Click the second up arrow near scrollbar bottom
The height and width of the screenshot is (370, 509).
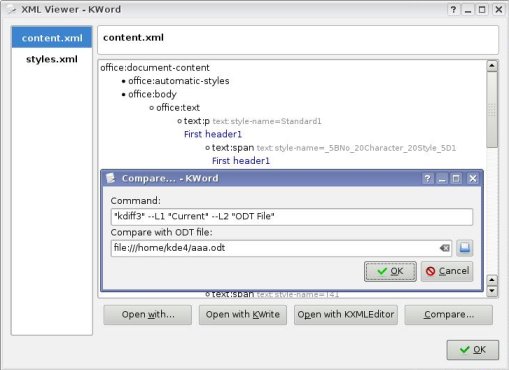[x=492, y=280]
